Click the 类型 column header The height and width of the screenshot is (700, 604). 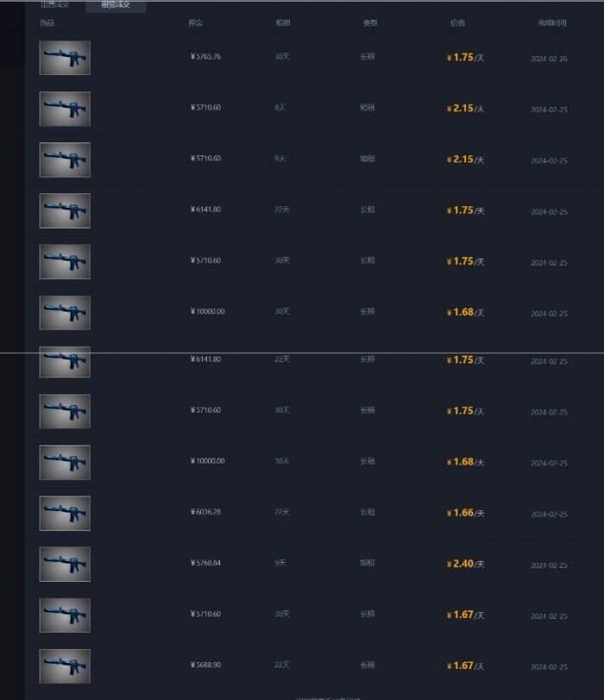370,22
